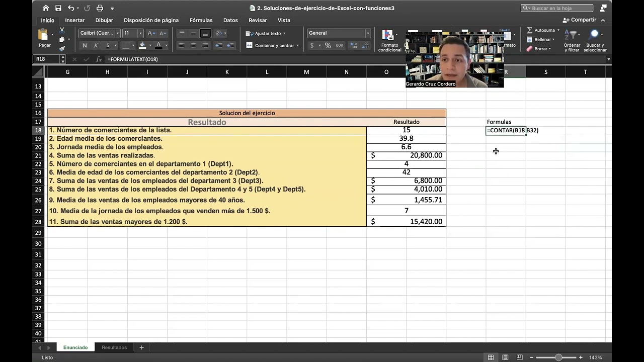Screen dimensions: 644x362
Task: Open the Fórmulas tab
Action: tap(201, 20)
